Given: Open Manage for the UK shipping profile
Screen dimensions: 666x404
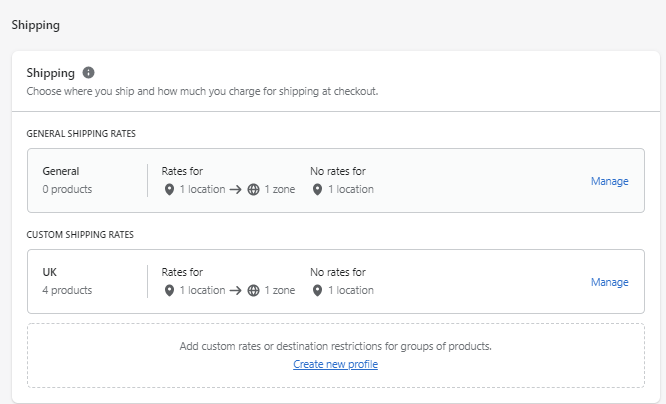Looking at the screenshot, I should click(609, 282).
